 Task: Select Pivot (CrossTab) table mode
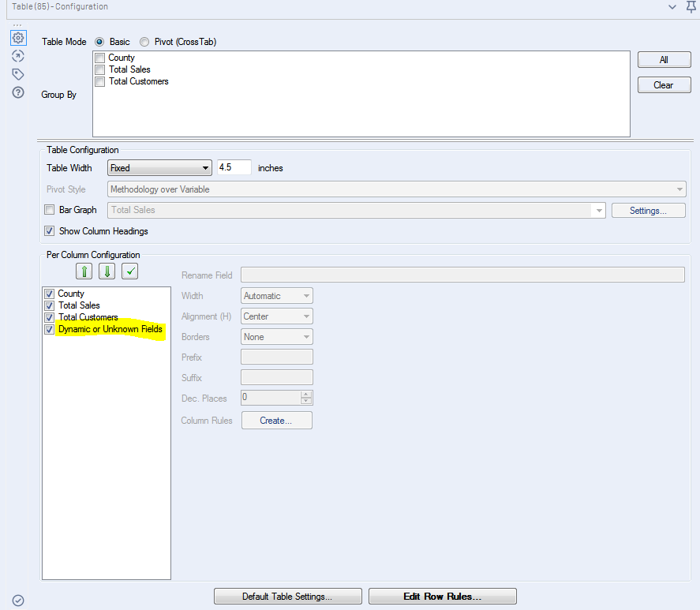point(144,42)
